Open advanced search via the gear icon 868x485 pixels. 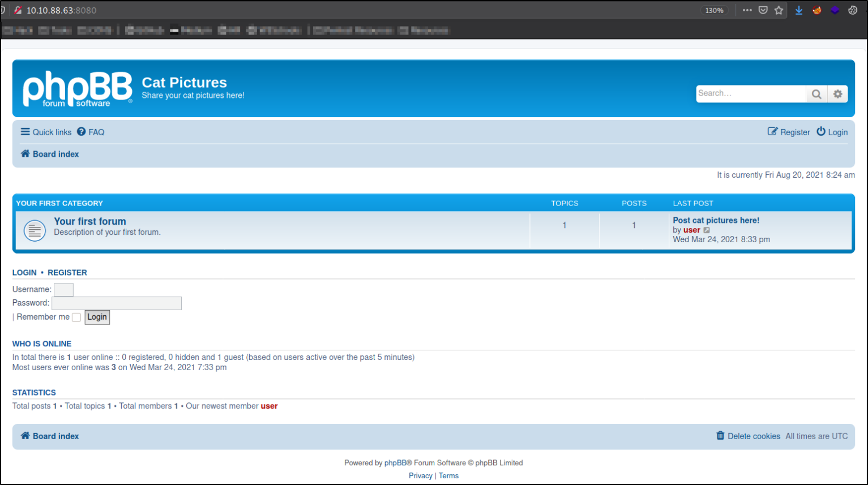tap(837, 94)
